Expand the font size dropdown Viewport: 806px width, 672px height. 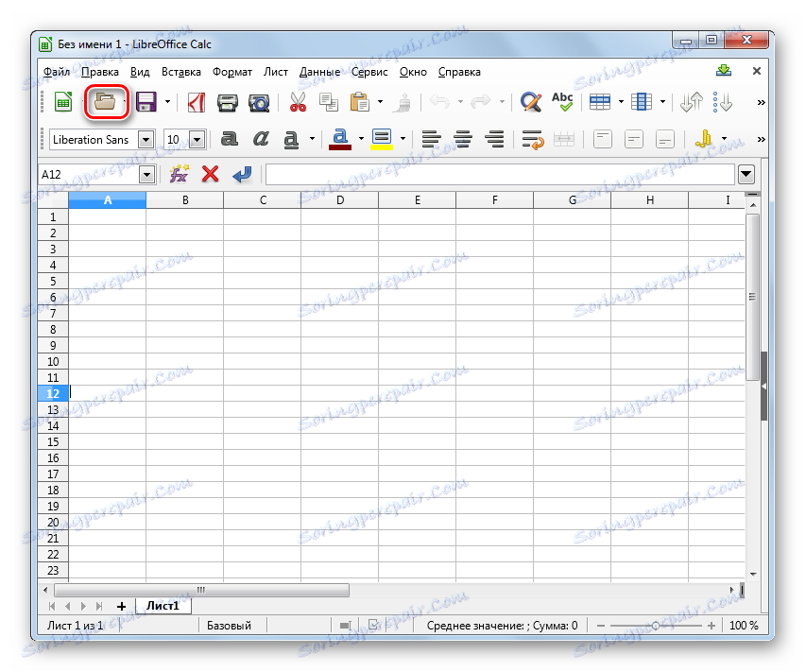[197, 139]
